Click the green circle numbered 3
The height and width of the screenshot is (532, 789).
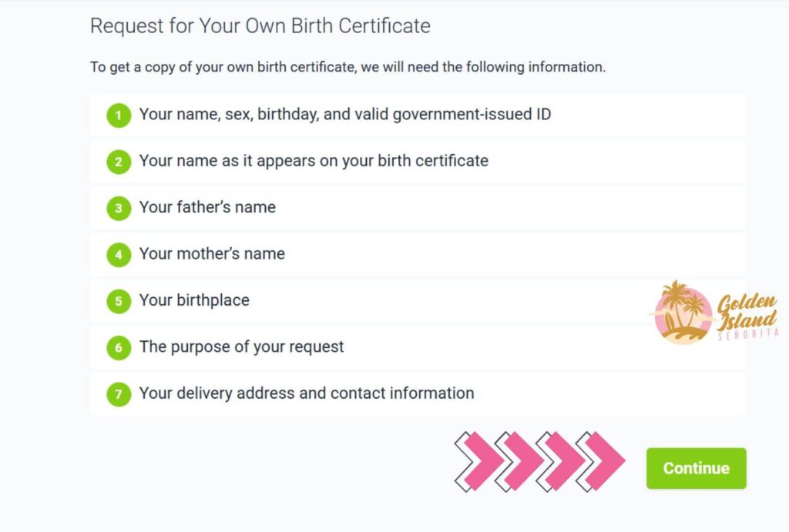(118, 208)
